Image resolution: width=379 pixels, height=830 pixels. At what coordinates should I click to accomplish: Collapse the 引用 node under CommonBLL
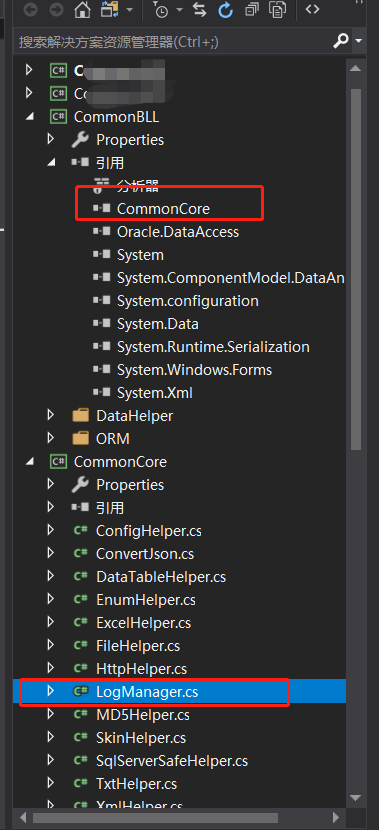coord(51,163)
